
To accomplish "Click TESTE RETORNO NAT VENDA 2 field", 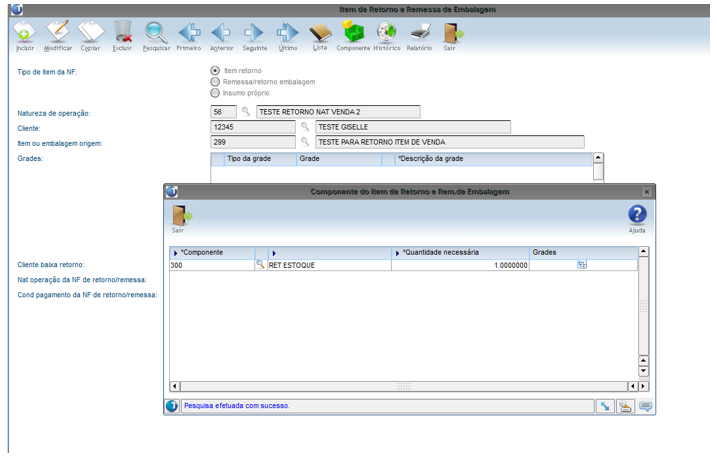I will 338,112.
